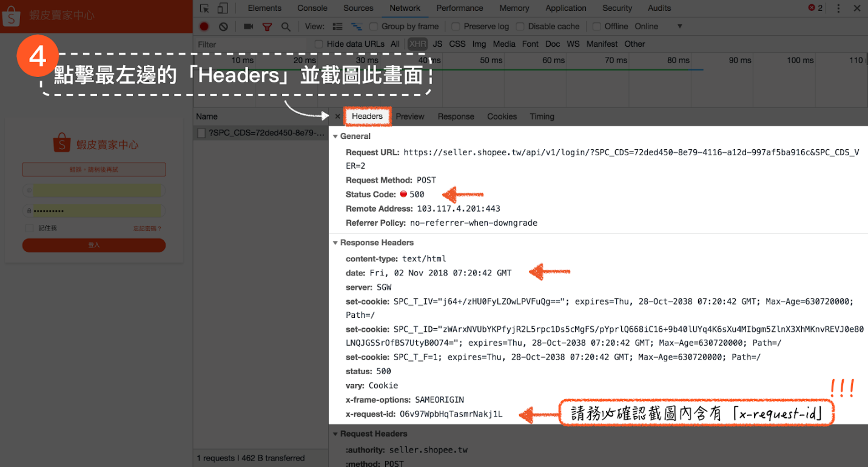This screenshot has height=467, width=868.
Task: Open the Headers tab
Action: pyautogui.click(x=367, y=116)
